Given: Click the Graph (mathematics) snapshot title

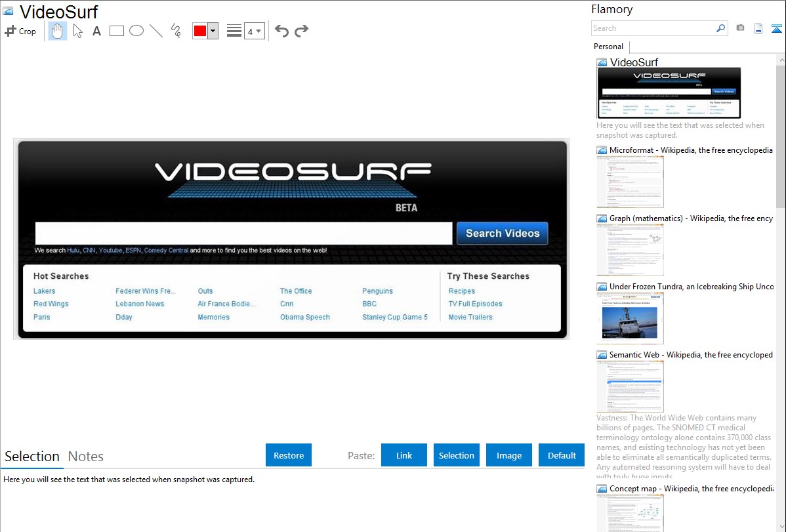Looking at the screenshot, I should [x=691, y=218].
